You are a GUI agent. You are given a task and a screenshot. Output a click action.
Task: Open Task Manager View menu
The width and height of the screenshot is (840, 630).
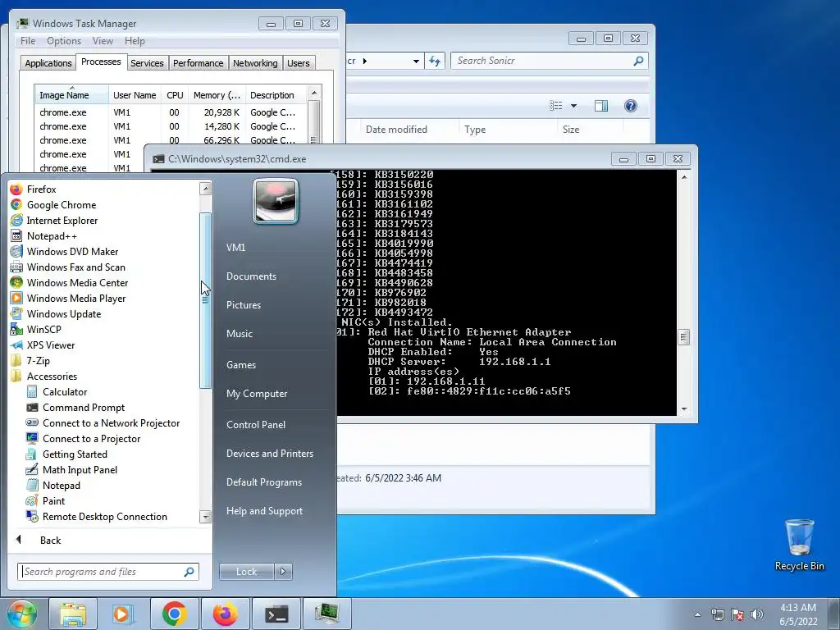click(103, 41)
